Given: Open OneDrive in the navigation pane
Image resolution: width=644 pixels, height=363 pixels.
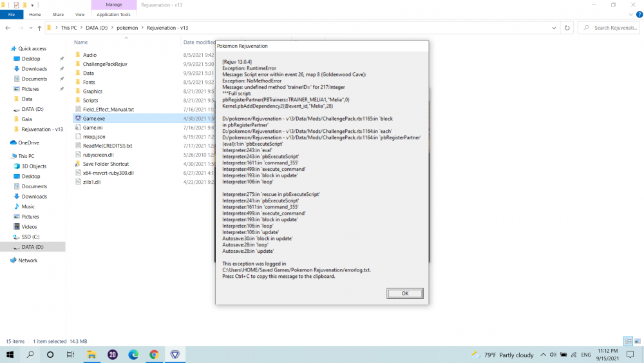Looking at the screenshot, I should [28, 142].
